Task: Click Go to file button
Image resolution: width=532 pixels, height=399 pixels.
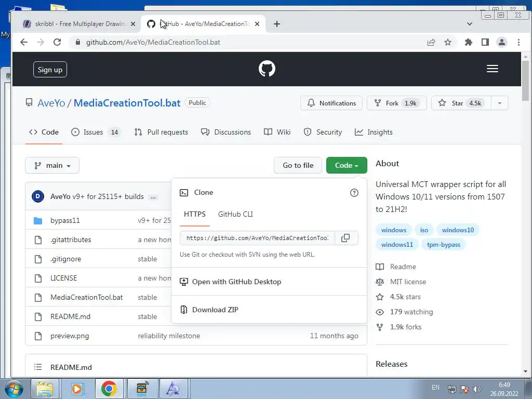Action: (298, 165)
